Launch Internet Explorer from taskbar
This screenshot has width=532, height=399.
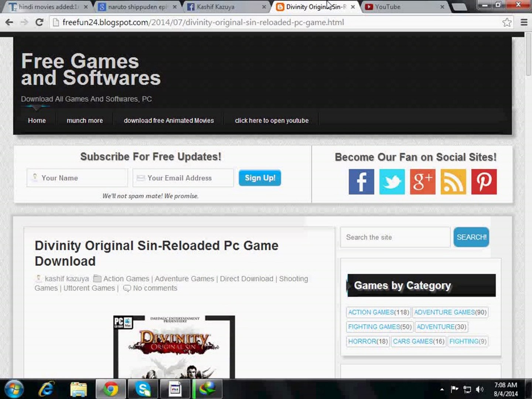click(47, 389)
